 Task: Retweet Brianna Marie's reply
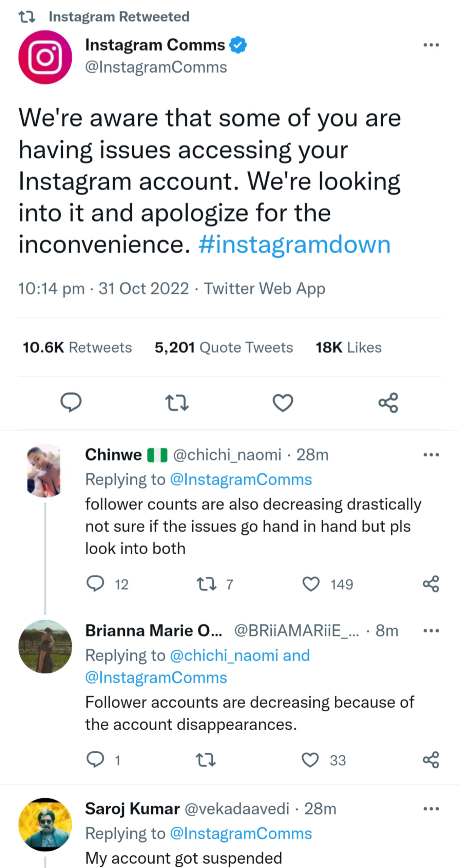[206, 760]
